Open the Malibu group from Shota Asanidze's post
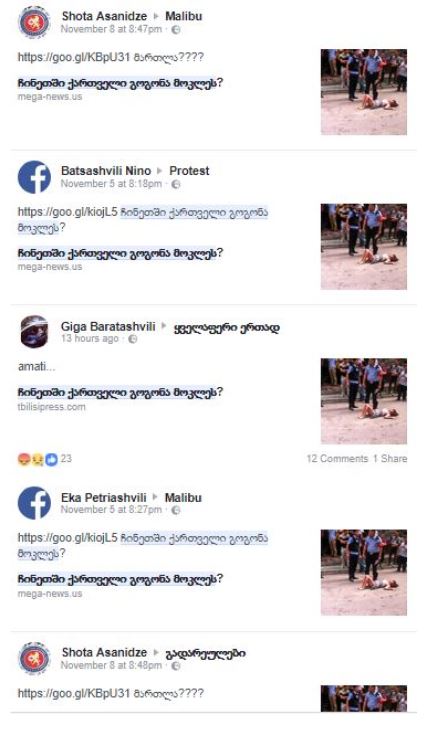Screen dimensions: 444x729 [184, 16]
